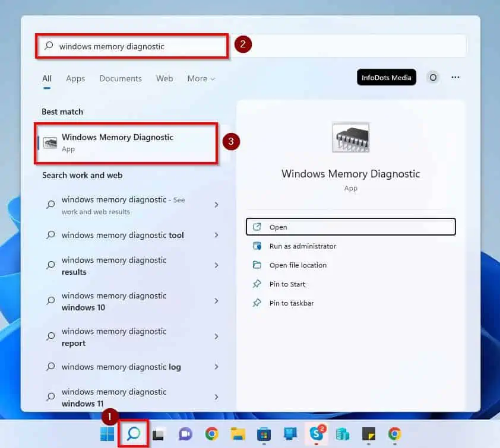
Task: Select 'windows memory diagnostic - See work and web results'
Action: pos(132,205)
